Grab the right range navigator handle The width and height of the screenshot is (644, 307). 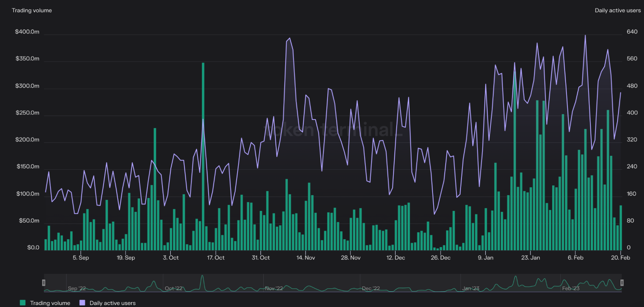coord(622,283)
